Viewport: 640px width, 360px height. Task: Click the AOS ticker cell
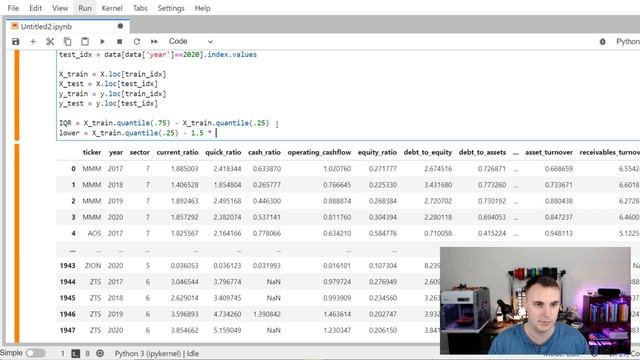click(x=94, y=233)
